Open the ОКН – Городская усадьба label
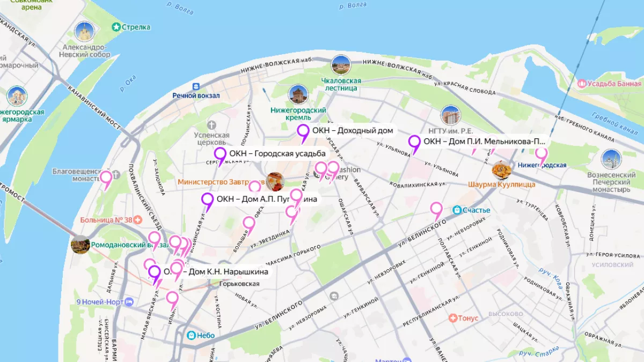Viewport: 644px width, 362px height. click(x=277, y=154)
